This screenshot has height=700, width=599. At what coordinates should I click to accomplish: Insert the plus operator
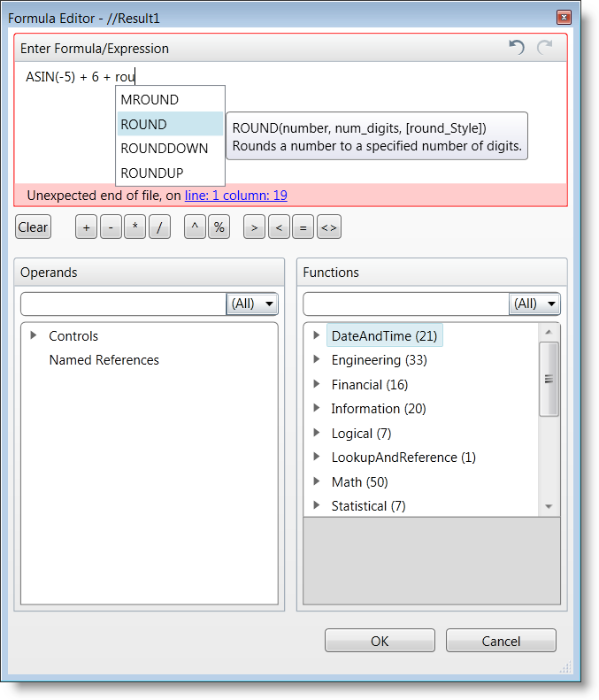pyautogui.click(x=86, y=227)
